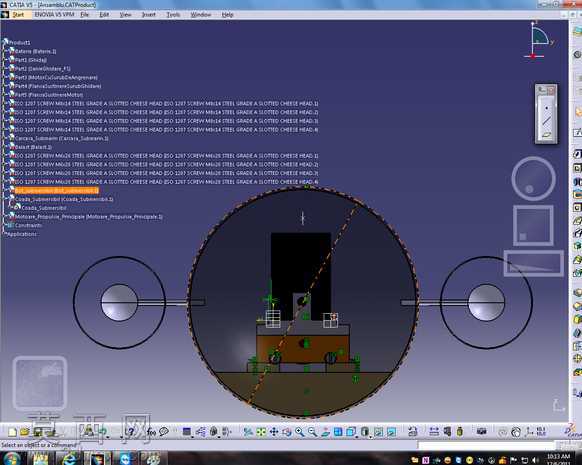Click the Hide/Show icon
Image resolution: width=582 pixels, height=465 pixels.
[378, 432]
